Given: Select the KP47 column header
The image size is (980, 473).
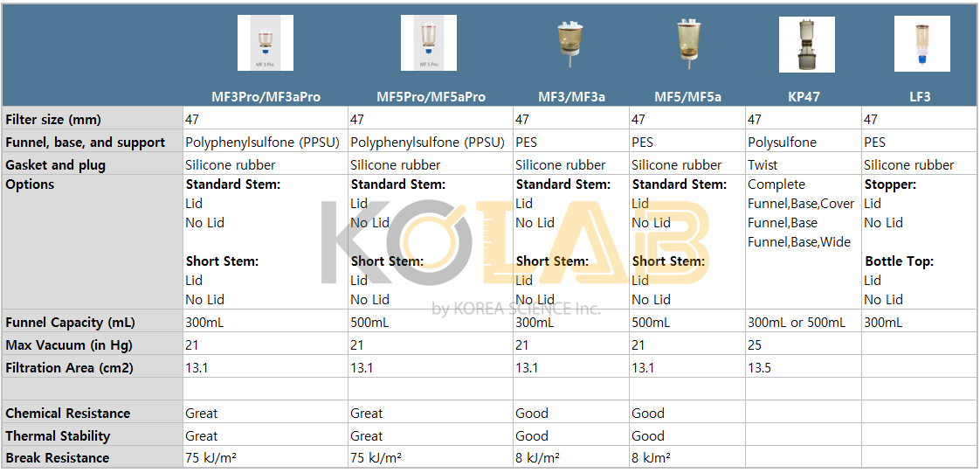Looking at the screenshot, I should [804, 97].
